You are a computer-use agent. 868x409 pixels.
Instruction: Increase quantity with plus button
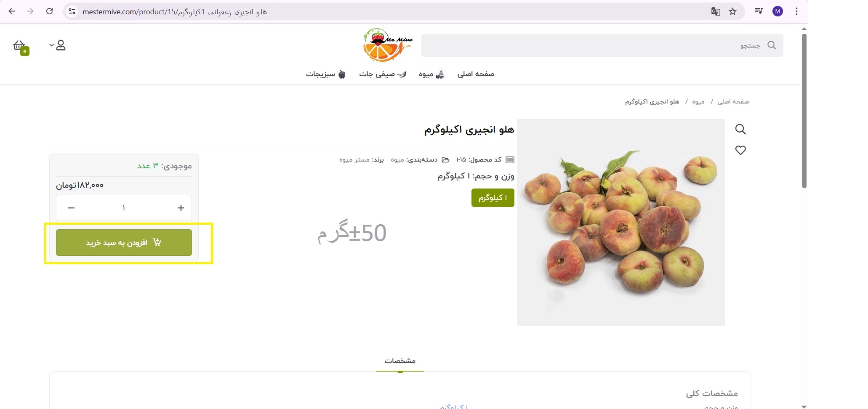click(181, 208)
